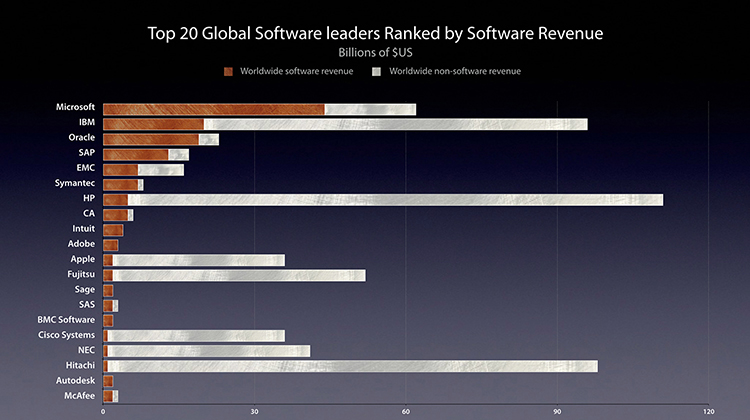Click the 'CA' row label
The width and height of the screenshot is (750, 420).
pos(89,213)
